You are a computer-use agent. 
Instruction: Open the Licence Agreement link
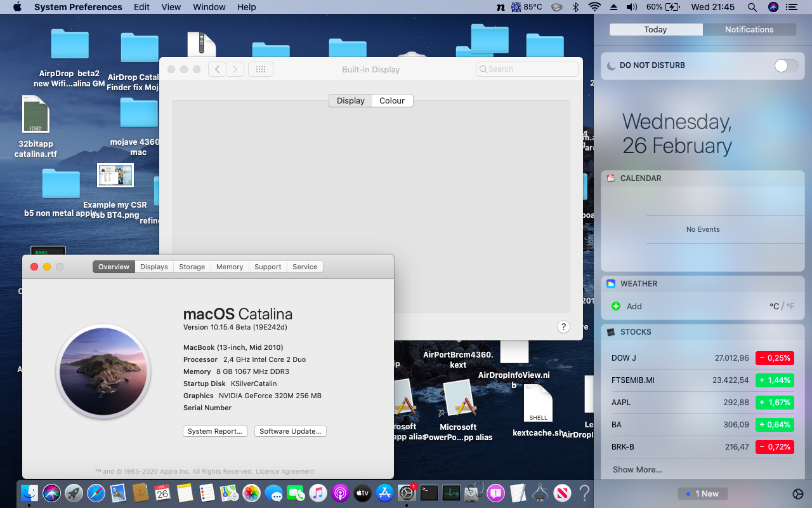(285, 472)
